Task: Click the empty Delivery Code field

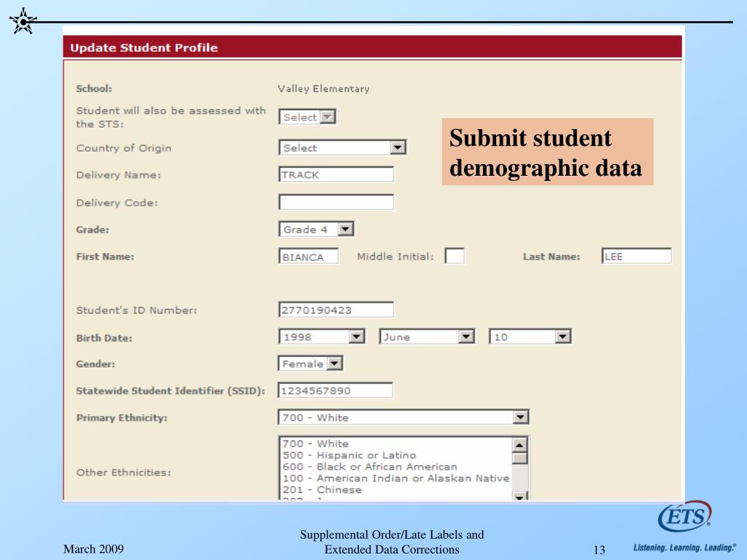Action: 336,202
